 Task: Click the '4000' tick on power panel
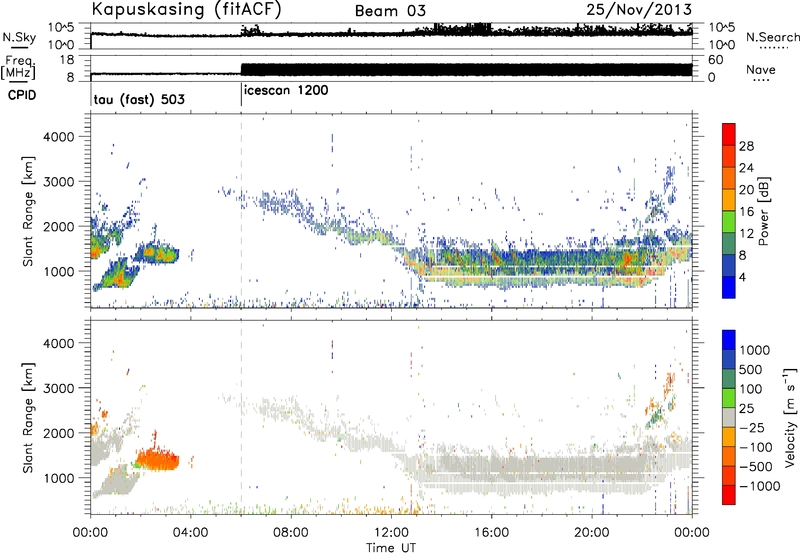(58, 136)
